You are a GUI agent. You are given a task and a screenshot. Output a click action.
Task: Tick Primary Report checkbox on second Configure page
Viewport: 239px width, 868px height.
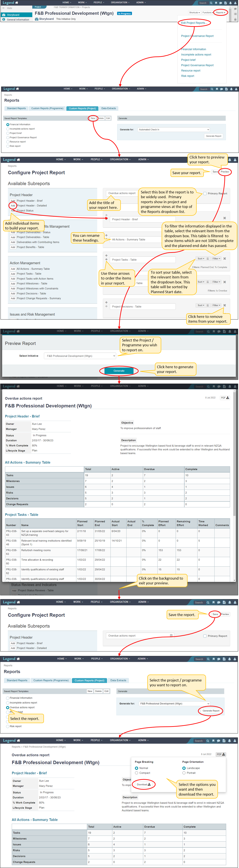(205, 636)
